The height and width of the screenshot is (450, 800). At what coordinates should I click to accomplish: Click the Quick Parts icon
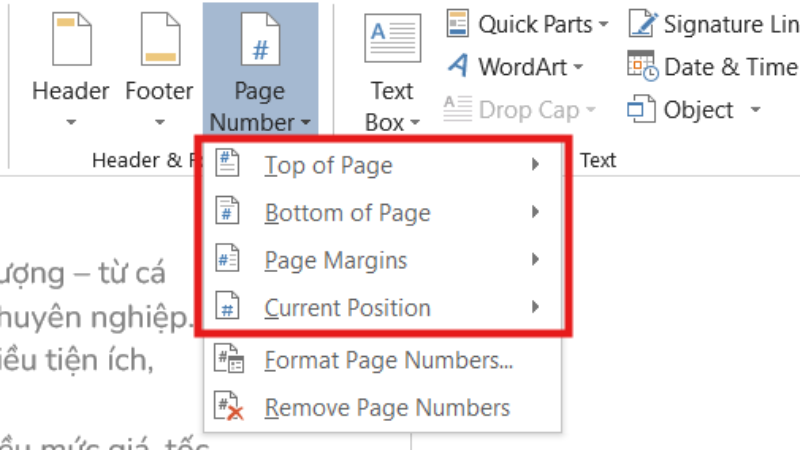pos(458,23)
